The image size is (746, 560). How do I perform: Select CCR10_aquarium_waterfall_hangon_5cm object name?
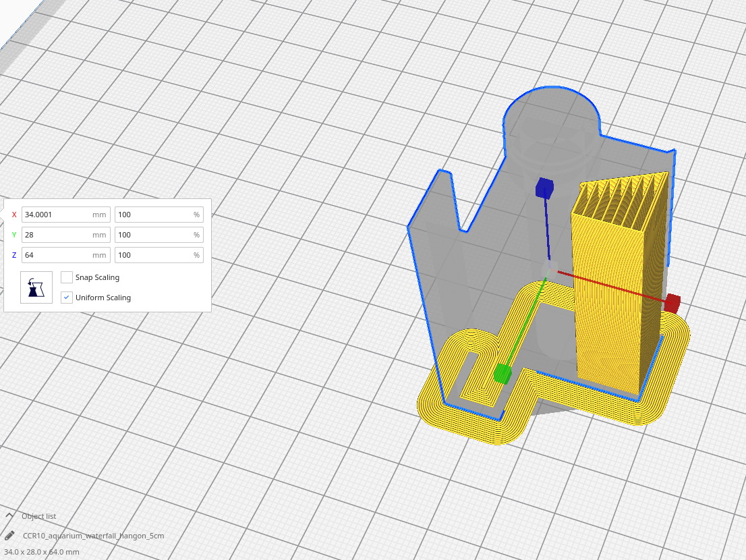tap(93, 536)
